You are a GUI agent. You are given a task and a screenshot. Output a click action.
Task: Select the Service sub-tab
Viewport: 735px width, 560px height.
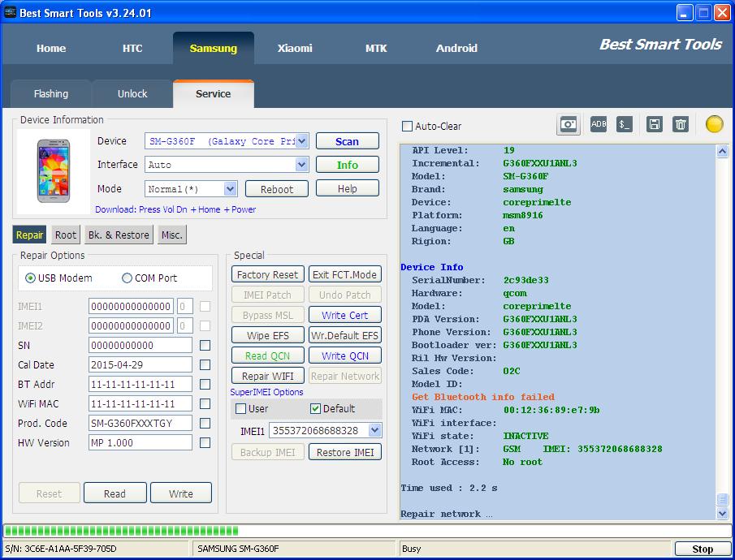click(214, 93)
